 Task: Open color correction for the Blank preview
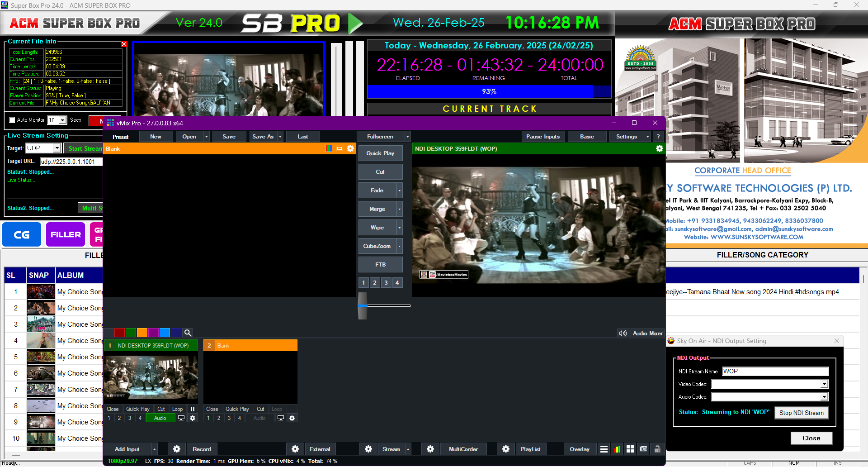coord(329,148)
